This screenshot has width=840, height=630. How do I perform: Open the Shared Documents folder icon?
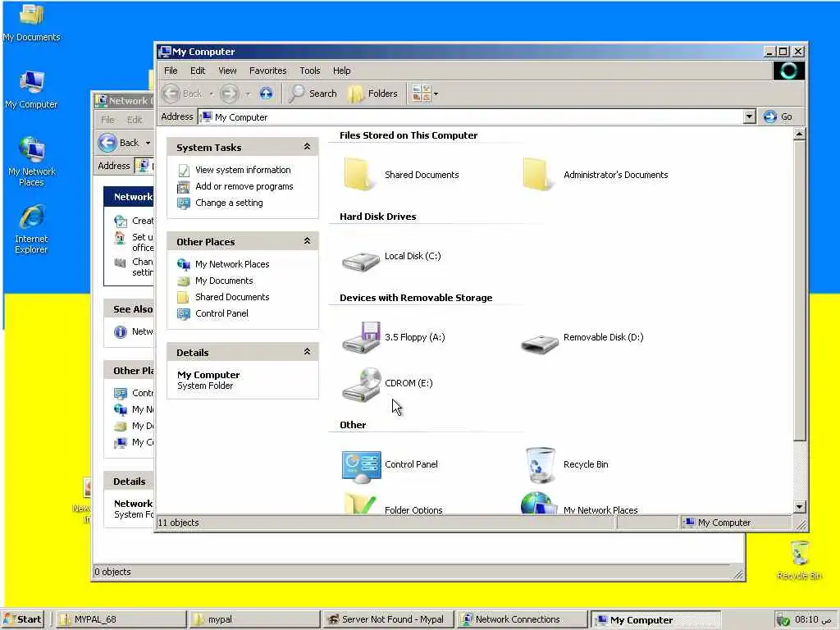click(x=359, y=174)
